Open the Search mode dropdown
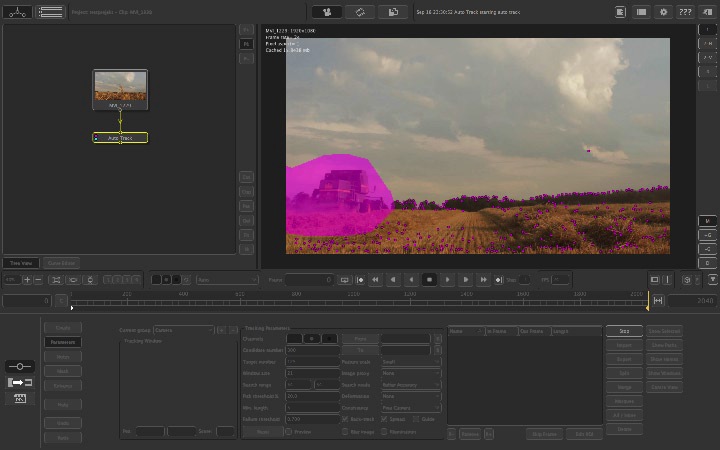Image resolution: width=720 pixels, height=450 pixels. point(410,385)
